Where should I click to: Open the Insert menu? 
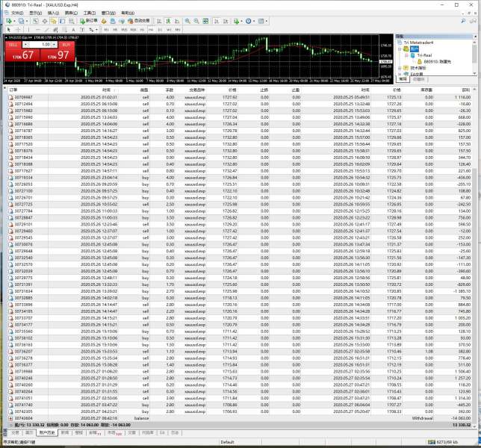point(53,13)
